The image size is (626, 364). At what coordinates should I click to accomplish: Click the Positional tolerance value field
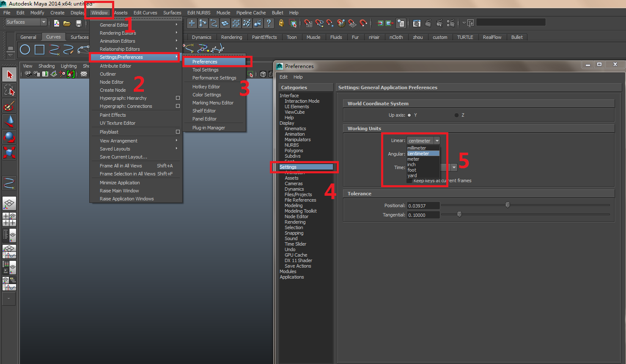coord(423,205)
